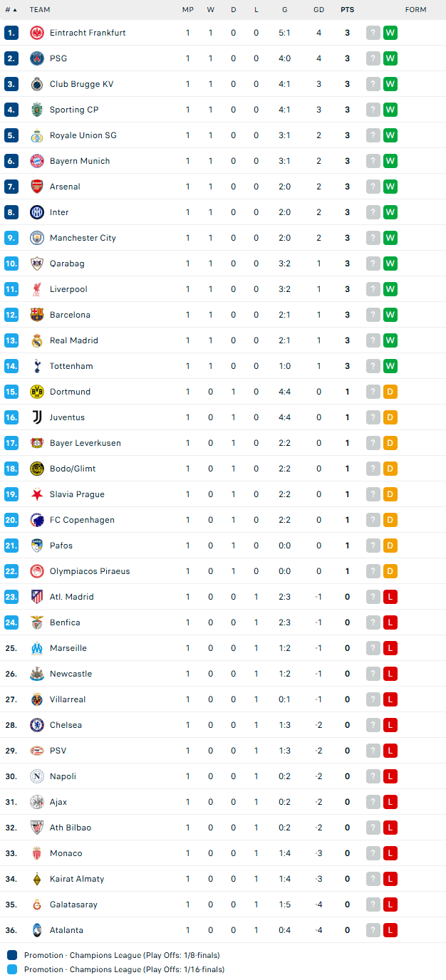Click Inter's grey upcoming match badge
Screen dimensions: 446x980
pyautogui.click(x=373, y=212)
